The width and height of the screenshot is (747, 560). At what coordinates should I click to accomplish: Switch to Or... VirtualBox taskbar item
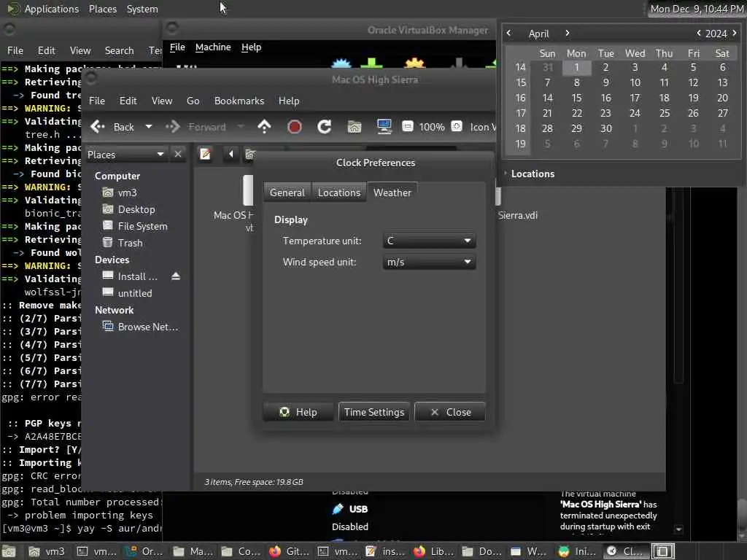(144, 551)
